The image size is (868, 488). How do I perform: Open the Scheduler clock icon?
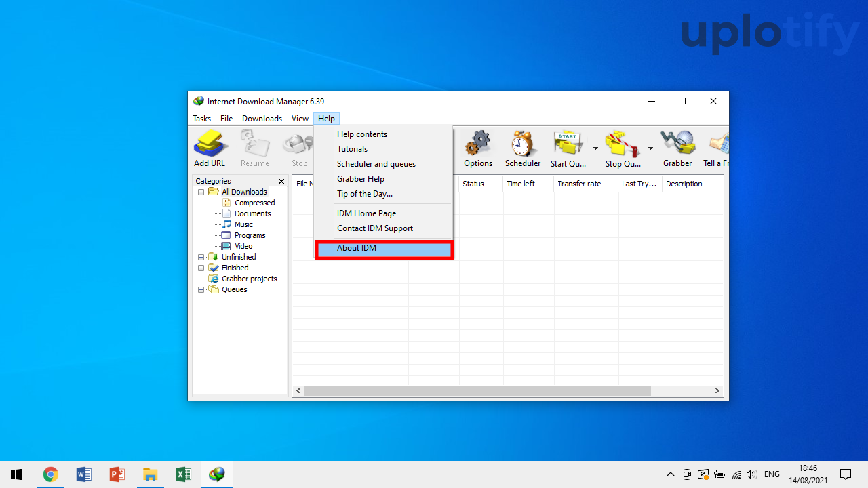pyautogui.click(x=523, y=148)
